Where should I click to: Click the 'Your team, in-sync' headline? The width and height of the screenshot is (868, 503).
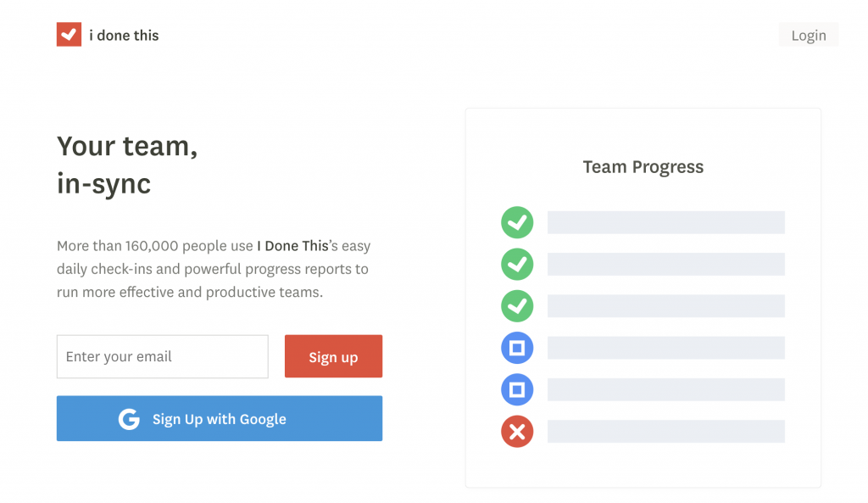127,165
